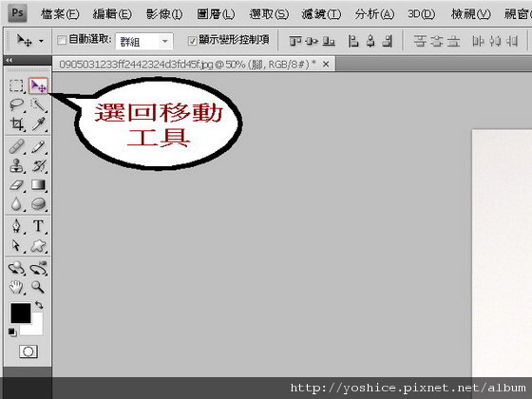Click the white image canvas area

[502, 253]
